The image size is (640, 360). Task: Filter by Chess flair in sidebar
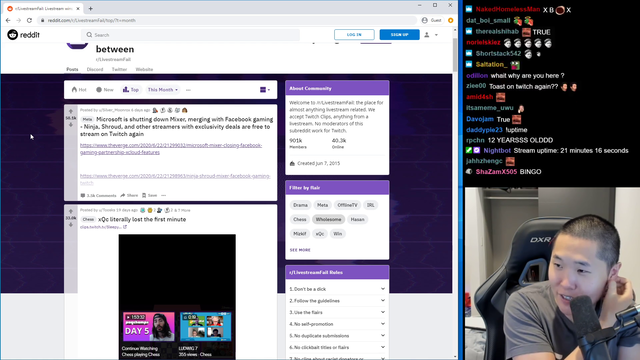coord(300,220)
